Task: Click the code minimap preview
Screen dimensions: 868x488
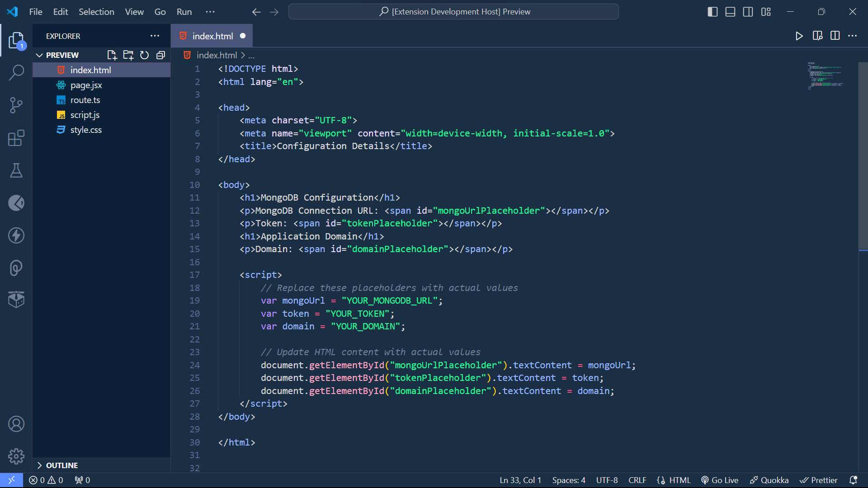Action: [x=826, y=76]
